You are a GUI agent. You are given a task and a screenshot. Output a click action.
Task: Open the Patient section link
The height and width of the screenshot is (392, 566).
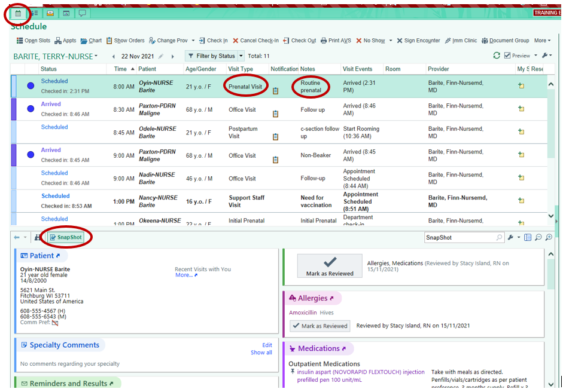click(41, 256)
